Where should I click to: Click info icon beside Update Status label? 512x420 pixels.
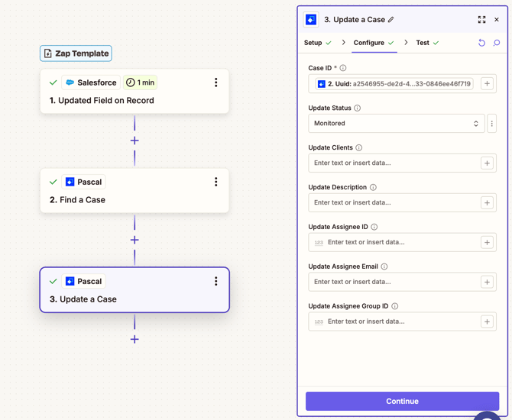[358, 108]
